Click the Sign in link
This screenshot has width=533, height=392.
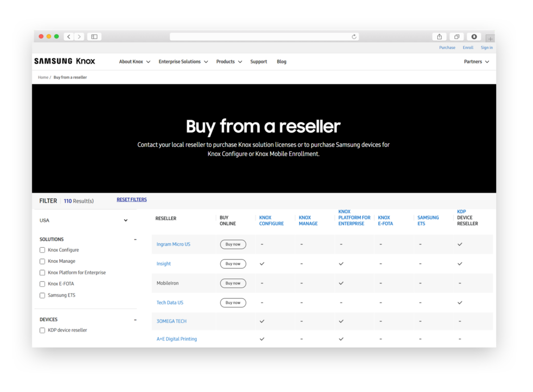point(487,47)
